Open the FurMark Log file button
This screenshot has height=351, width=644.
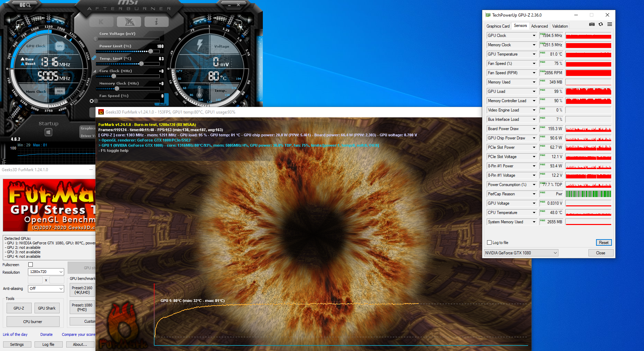(48, 344)
